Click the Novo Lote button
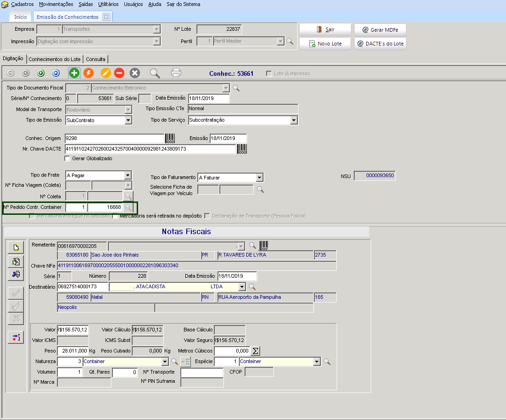 click(x=325, y=44)
